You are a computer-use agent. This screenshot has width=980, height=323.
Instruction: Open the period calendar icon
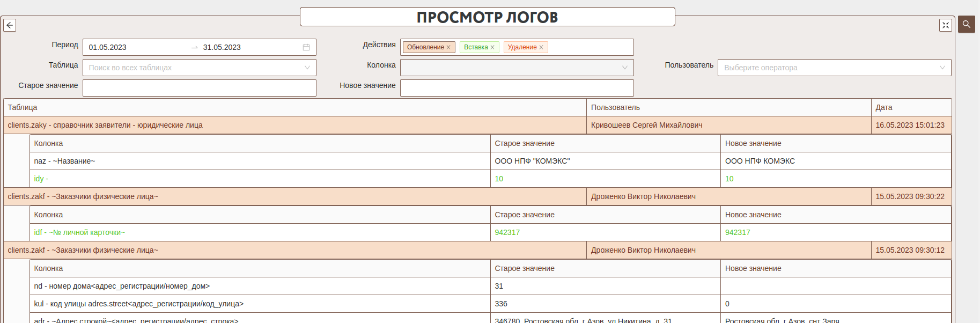[306, 47]
